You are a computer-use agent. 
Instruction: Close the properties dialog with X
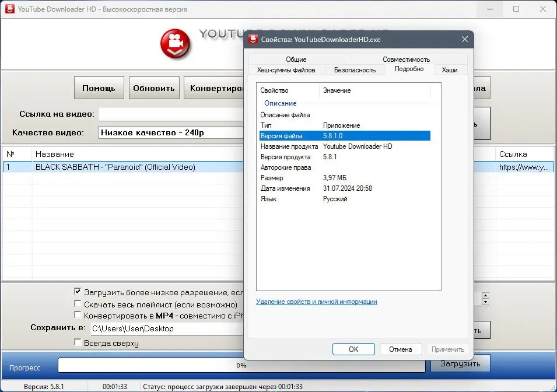[465, 39]
